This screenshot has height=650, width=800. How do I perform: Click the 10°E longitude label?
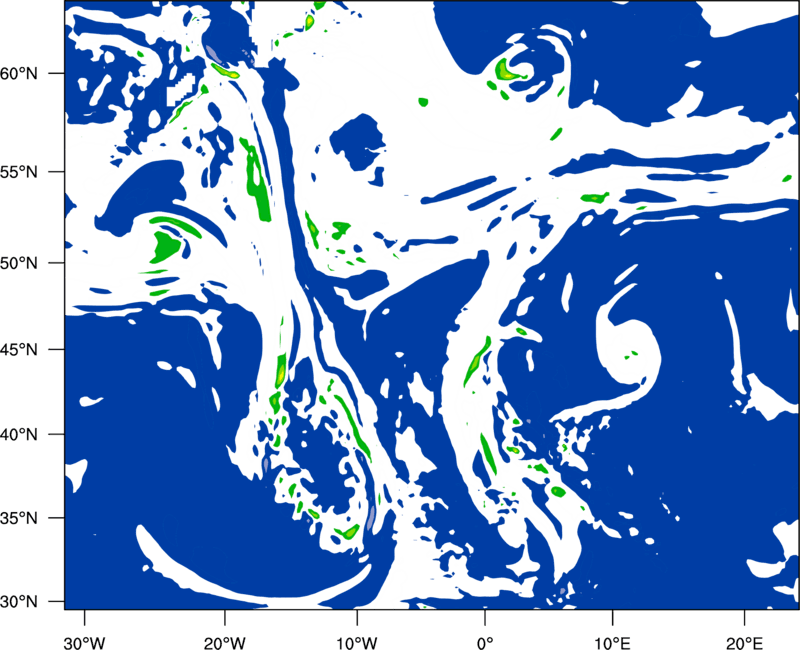tap(612, 643)
